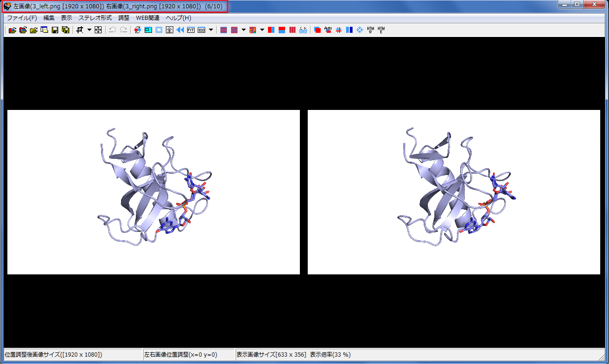
Task: Expand the dropdown after the checkered interlace icon
Action: 244,30
